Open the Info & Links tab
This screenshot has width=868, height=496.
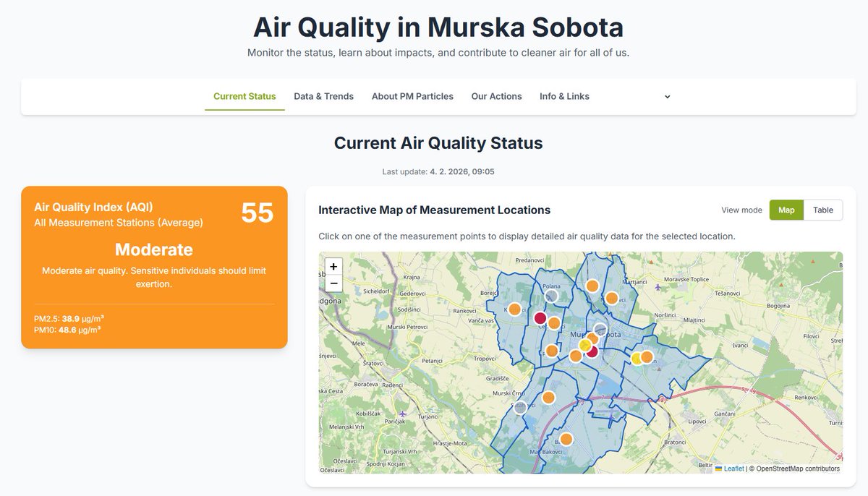tap(564, 96)
